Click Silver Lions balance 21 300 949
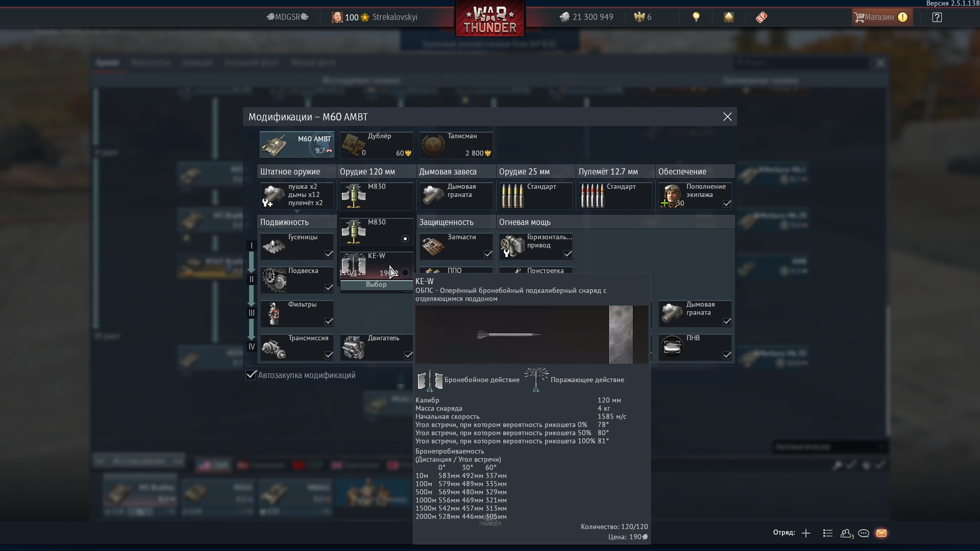 pos(586,17)
